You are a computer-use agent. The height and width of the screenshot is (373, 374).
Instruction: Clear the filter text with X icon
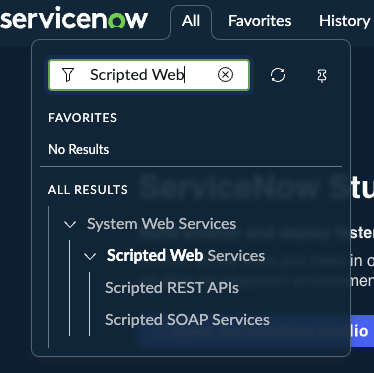coord(225,75)
